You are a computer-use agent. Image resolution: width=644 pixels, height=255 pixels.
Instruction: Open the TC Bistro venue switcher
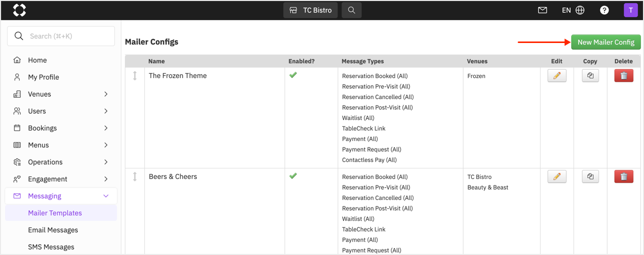(x=311, y=10)
